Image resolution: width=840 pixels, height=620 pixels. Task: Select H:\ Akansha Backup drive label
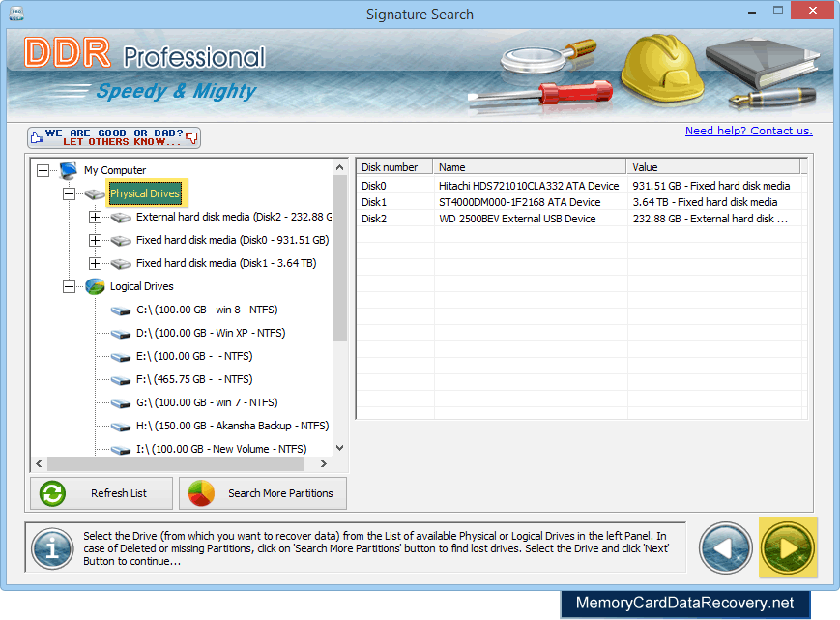pos(233,426)
